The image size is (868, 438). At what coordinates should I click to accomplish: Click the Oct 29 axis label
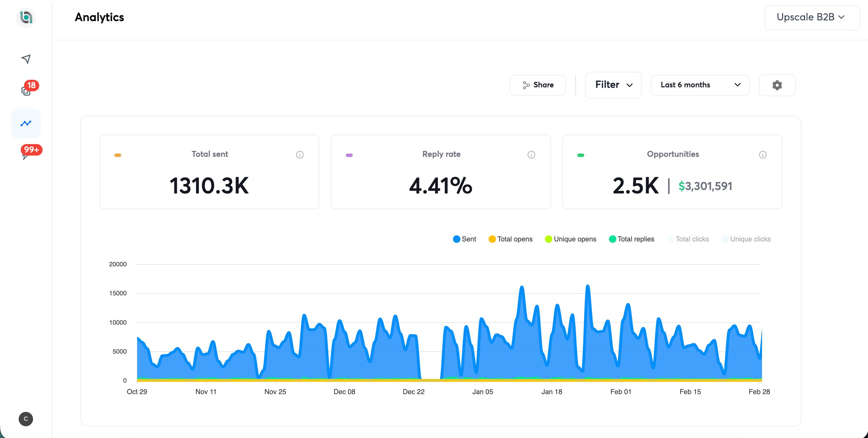point(137,392)
